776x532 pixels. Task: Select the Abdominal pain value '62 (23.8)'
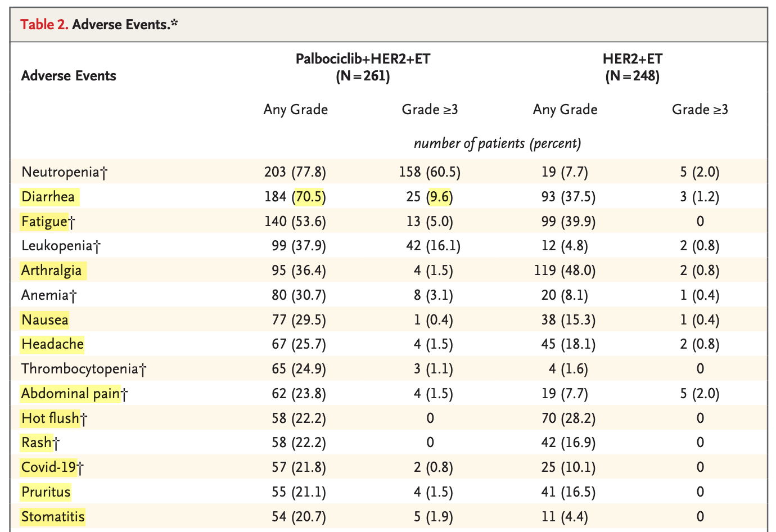pos(299,394)
